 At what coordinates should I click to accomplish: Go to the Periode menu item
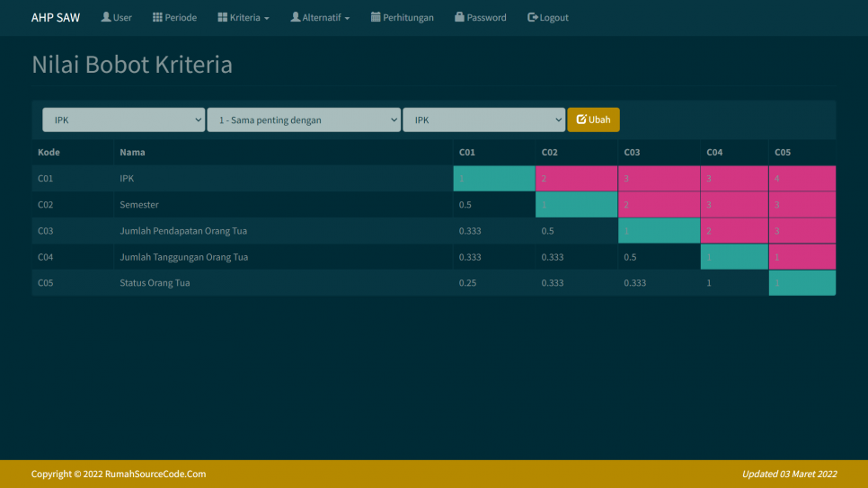(x=181, y=17)
